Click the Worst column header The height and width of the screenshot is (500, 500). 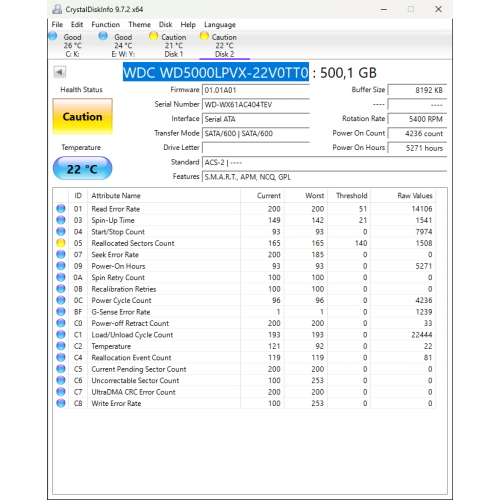(x=306, y=196)
